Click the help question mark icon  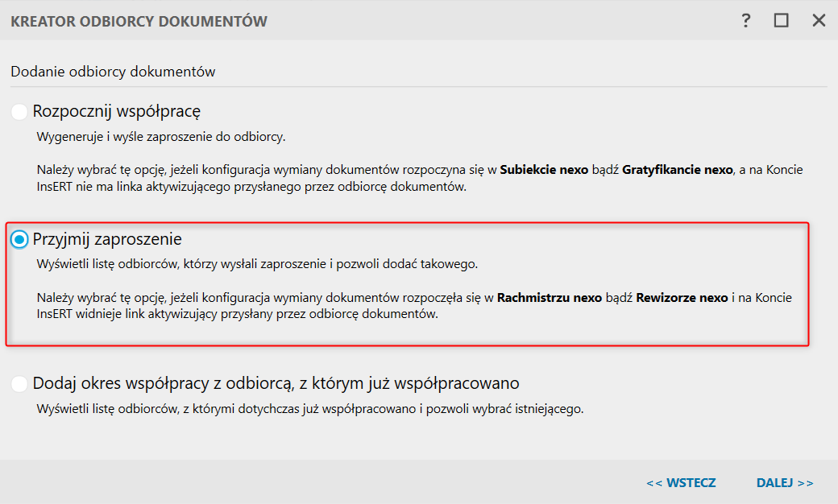pyautogui.click(x=746, y=21)
